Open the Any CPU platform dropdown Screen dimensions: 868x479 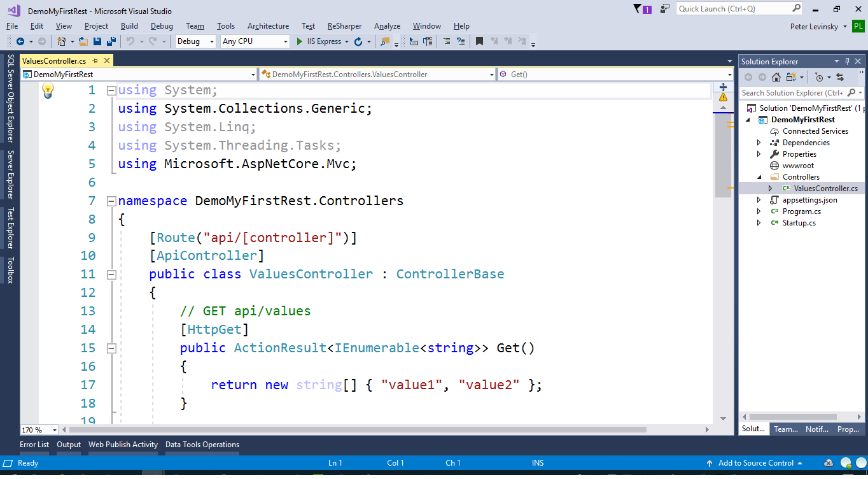point(255,41)
